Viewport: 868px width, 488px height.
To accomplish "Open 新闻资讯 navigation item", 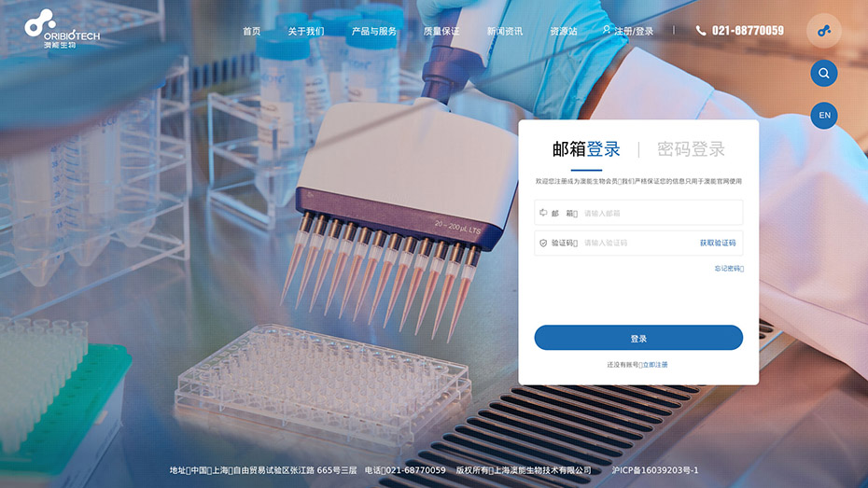I will [x=504, y=31].
